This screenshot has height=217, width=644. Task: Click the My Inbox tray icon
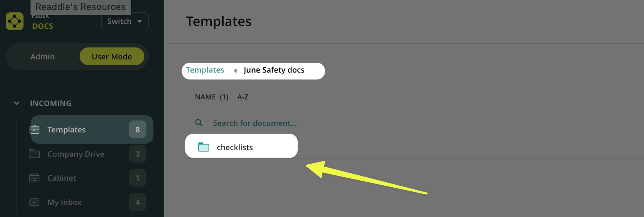(35, 202)
